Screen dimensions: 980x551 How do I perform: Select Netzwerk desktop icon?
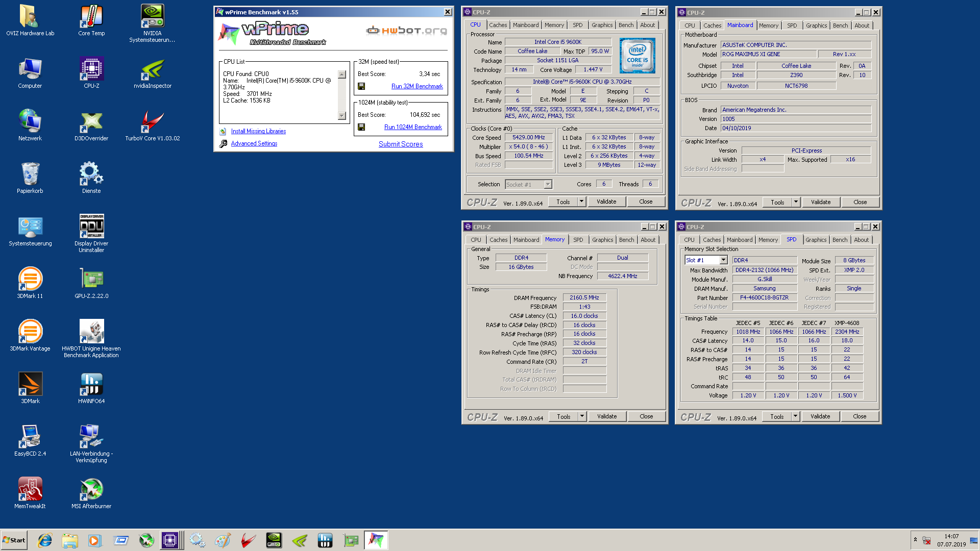tap(30, 126)
